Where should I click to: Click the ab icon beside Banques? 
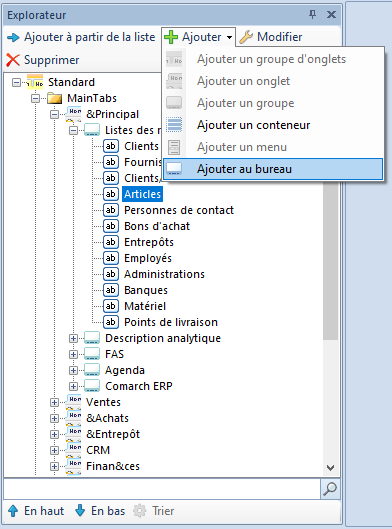pyautogui.click(x=111, y=290)
